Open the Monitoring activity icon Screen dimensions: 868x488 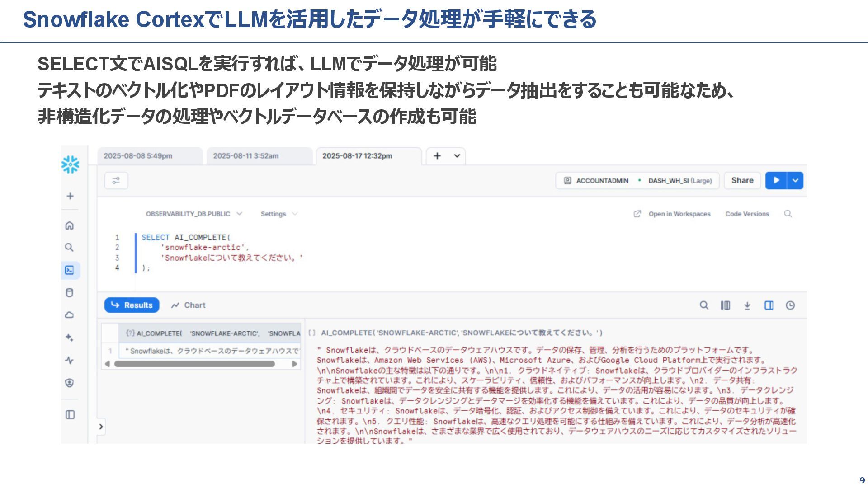(69, 360)
